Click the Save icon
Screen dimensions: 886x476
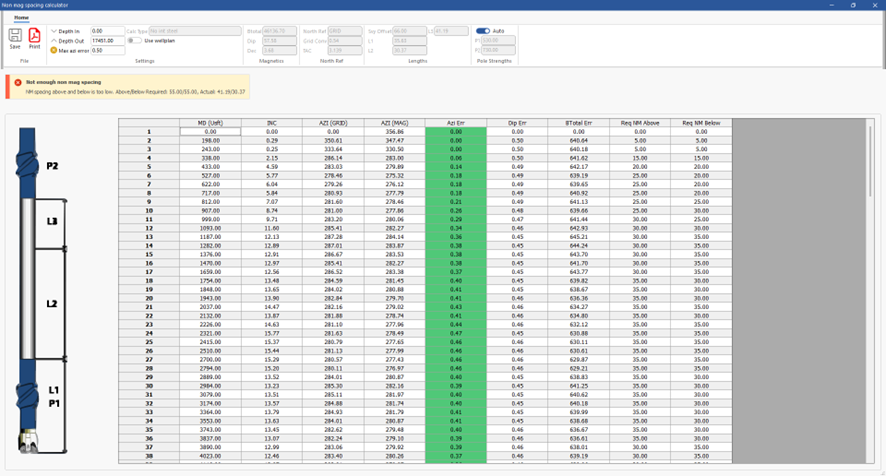15,37
